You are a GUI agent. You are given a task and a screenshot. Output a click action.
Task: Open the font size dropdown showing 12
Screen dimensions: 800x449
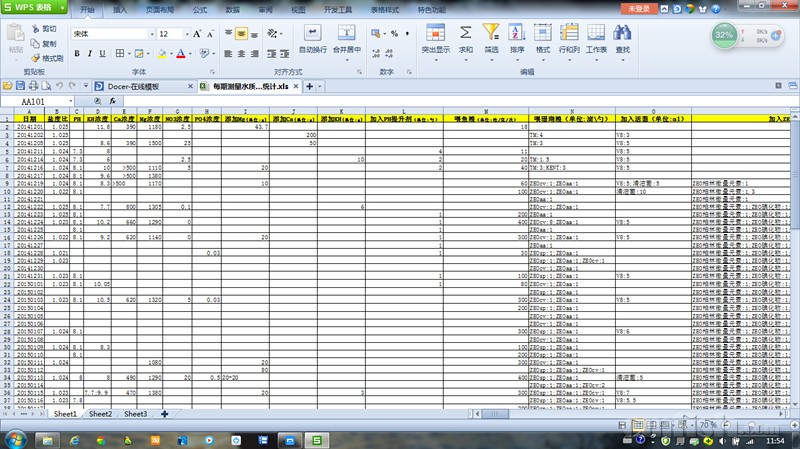click(185, 34)
